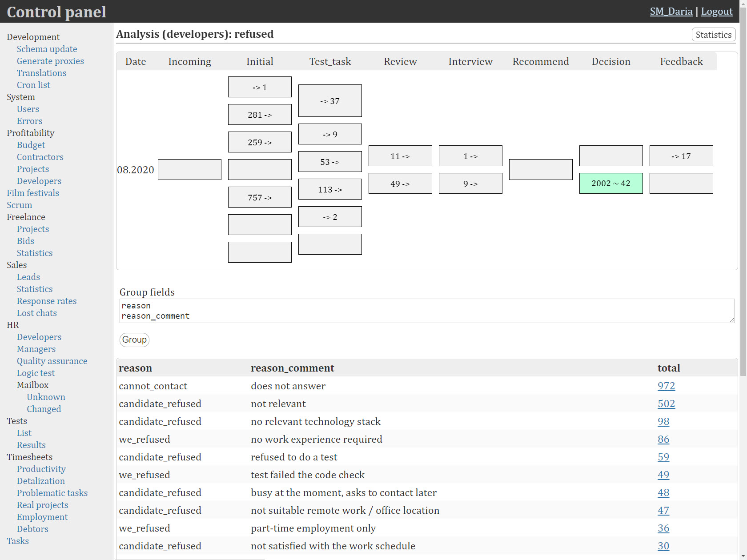Open Response rates under Sales
Viewport: 747px width, 560px height.
point(47,301)
